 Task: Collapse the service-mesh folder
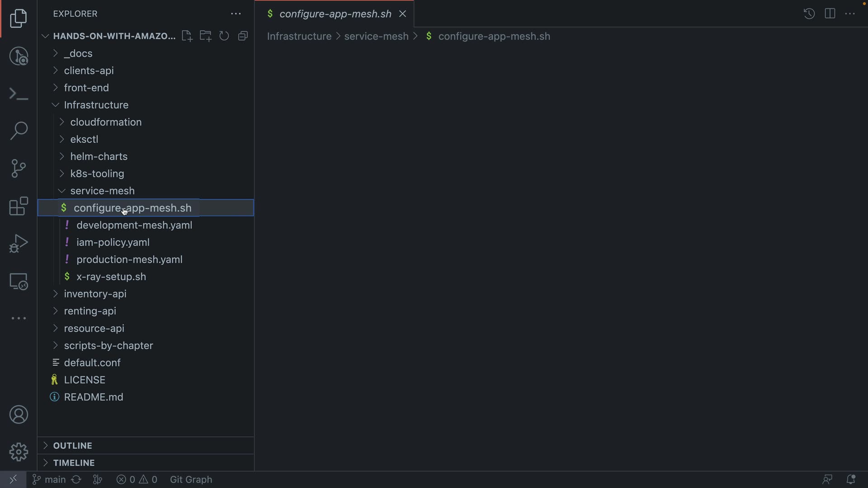pyautogui.click(x=102, y=191)
